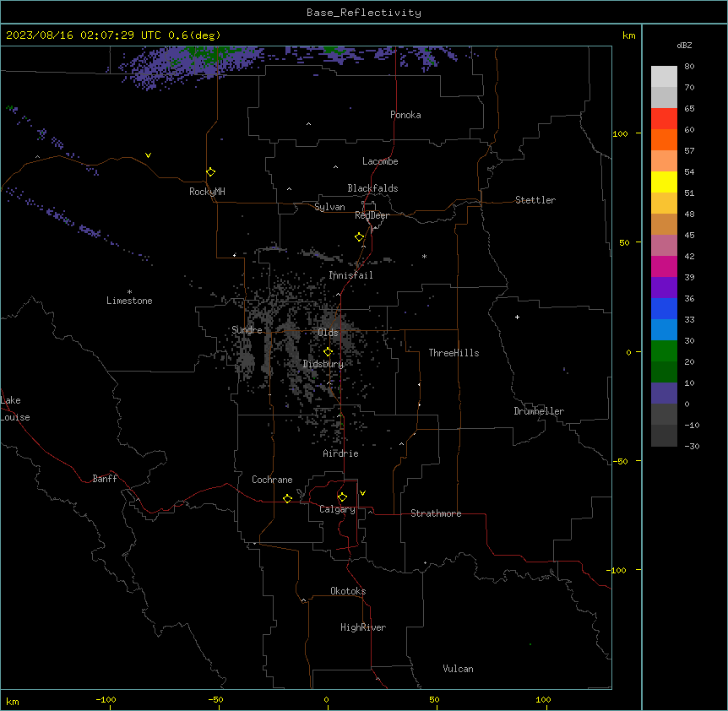Screen dimensions: 728x711
Task: Click the -50 tick label on bottom axis
Action: [x=215, y=699]
